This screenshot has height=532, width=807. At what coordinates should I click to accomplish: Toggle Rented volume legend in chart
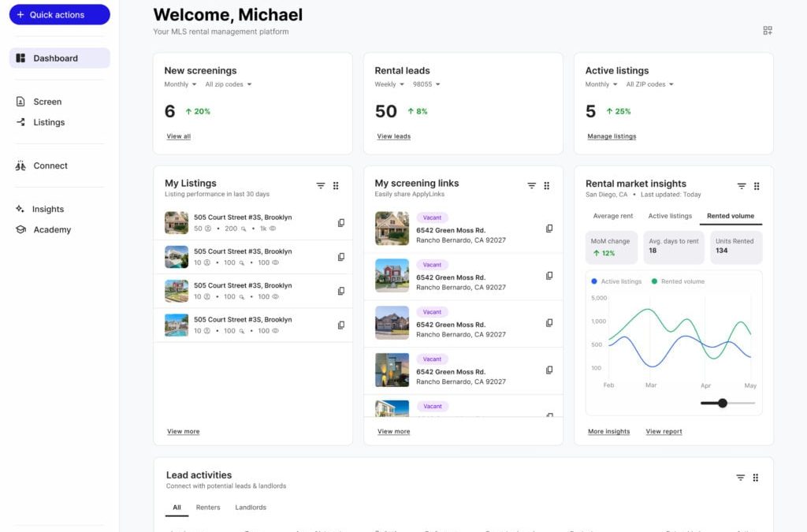click(678, 281)
